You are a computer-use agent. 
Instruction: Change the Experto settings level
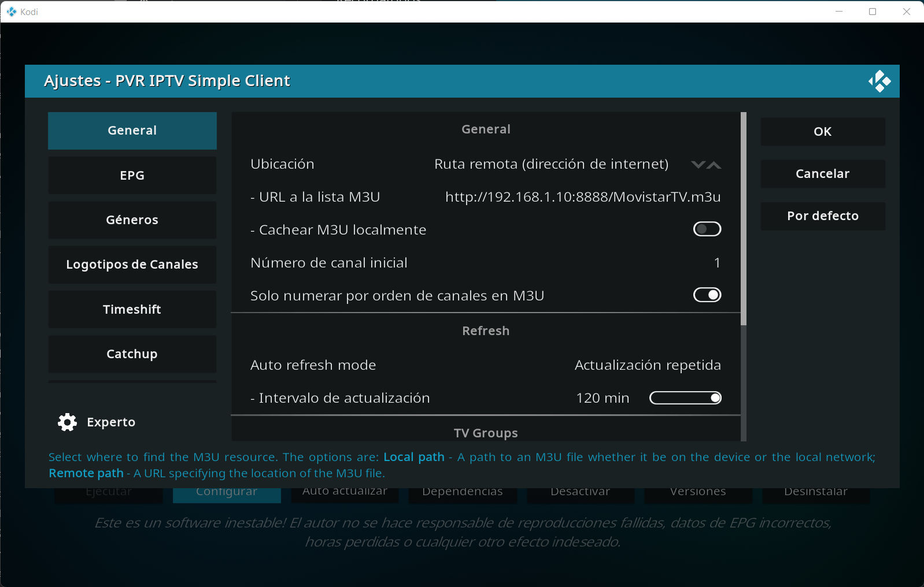coord(97,422)
